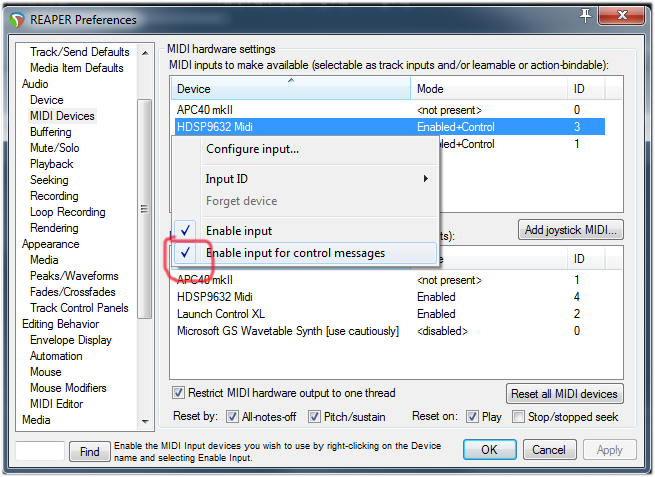655x477 pixels.
Task: Open the Input ID submenu
Action: 305,179
